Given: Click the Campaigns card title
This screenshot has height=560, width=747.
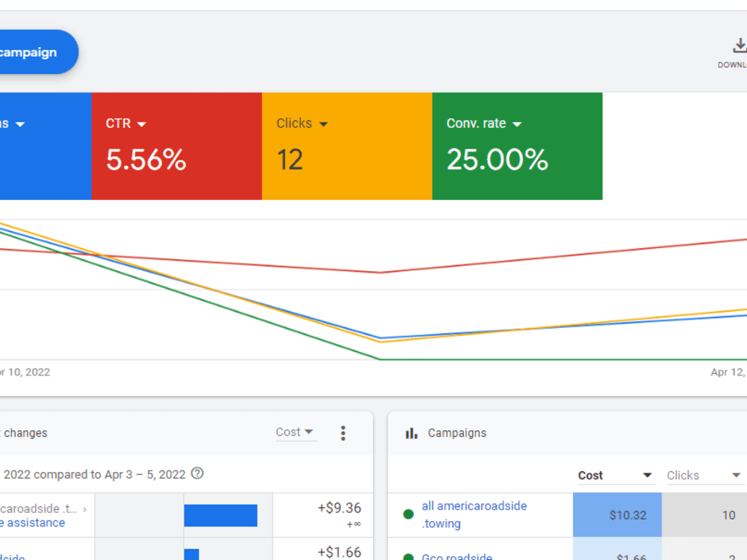Looking at the screenshot, I should [x=457, y=433].
